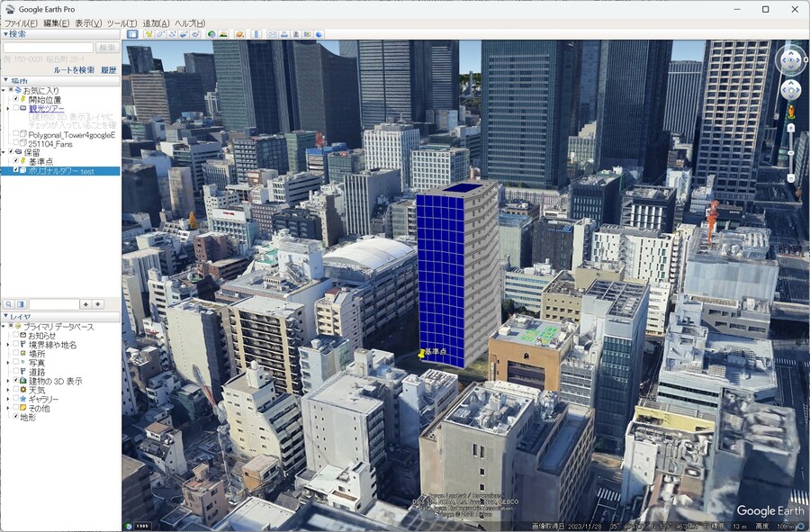Image resolution: width=810 pixels, height=532 pixels.
Task: Select the Add Polygon tool
Action: (x=160, y=34)
